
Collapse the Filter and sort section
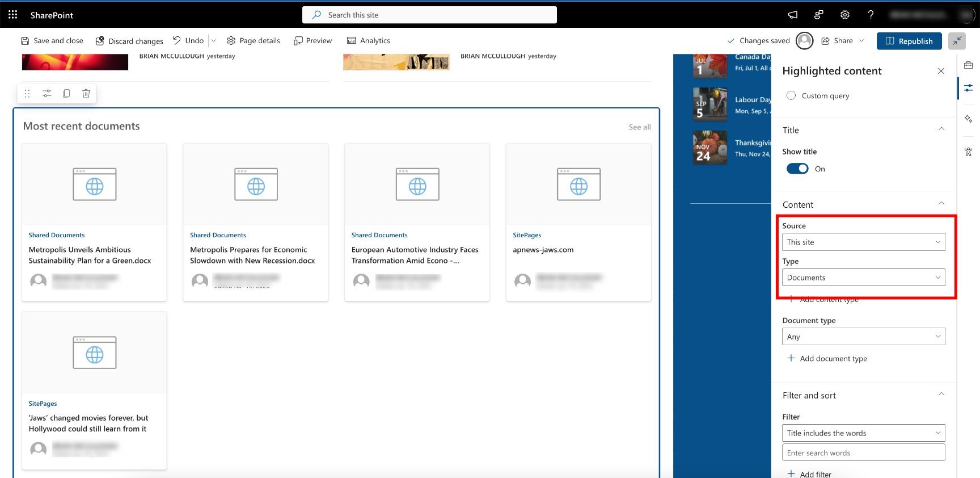click(941, 395)
